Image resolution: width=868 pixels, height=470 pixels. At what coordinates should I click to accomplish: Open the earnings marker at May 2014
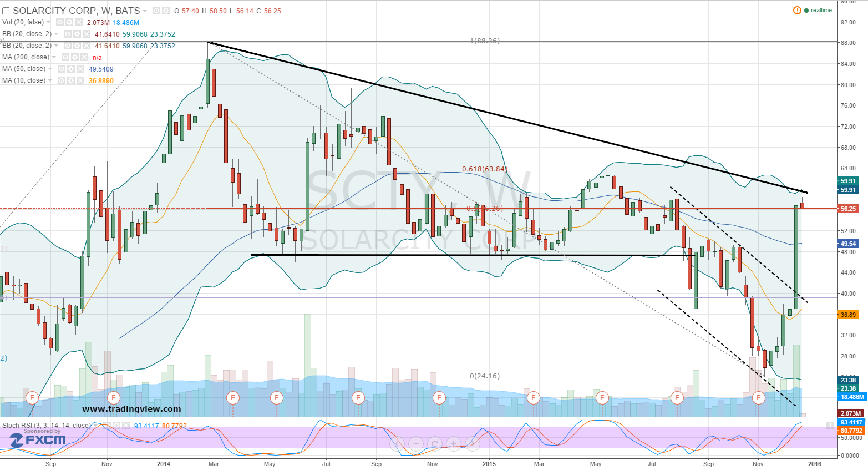pyautogui.click(x=276, y=398)
